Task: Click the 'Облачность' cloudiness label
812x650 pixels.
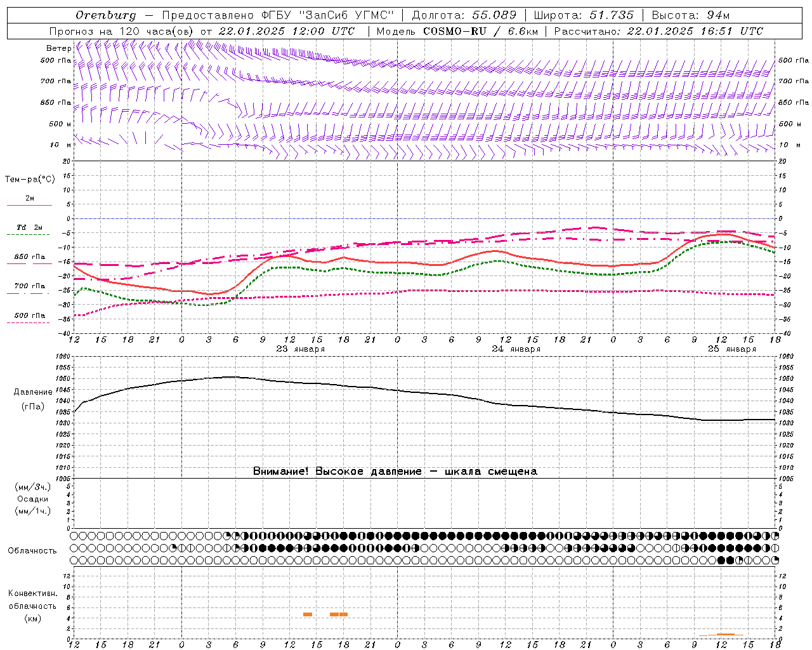Action: [32, 551]
